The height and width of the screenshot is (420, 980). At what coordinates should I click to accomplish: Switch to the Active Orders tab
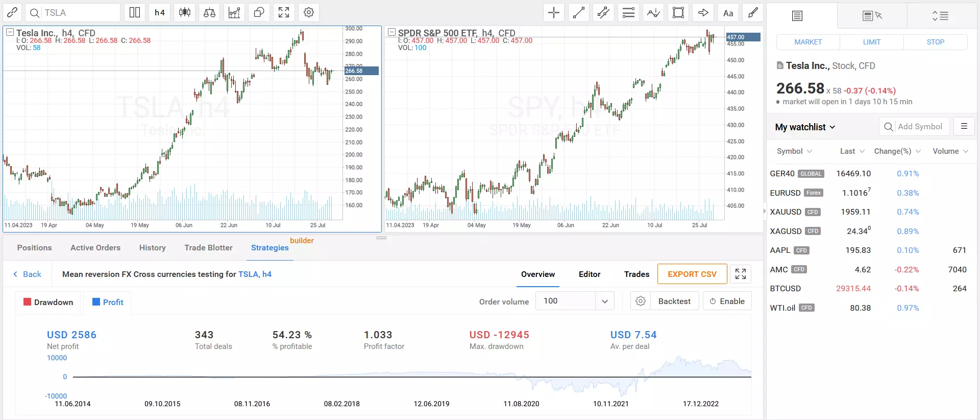(95, 248)
